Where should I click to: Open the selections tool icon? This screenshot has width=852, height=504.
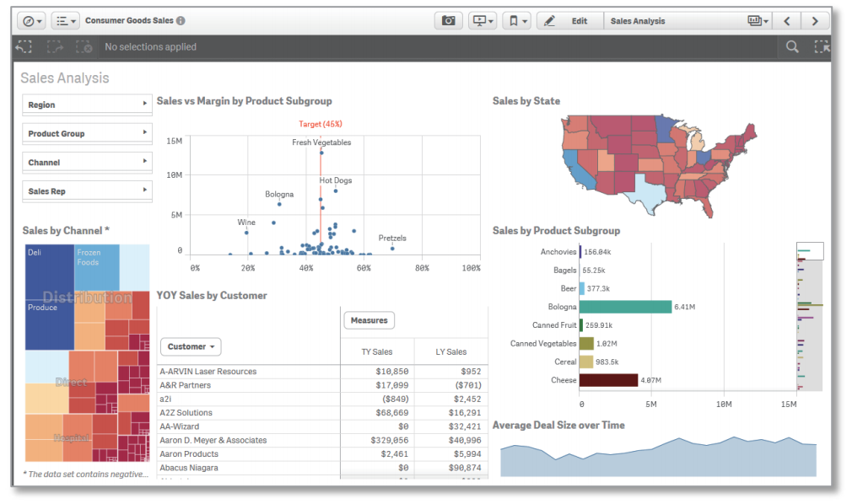821,47
